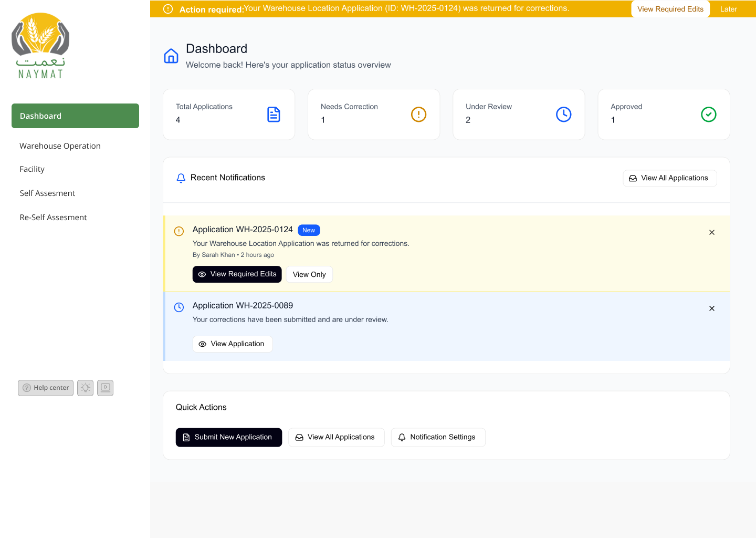
Task: Open the video tutorial icon in sidebar
Action: (106, 388)
